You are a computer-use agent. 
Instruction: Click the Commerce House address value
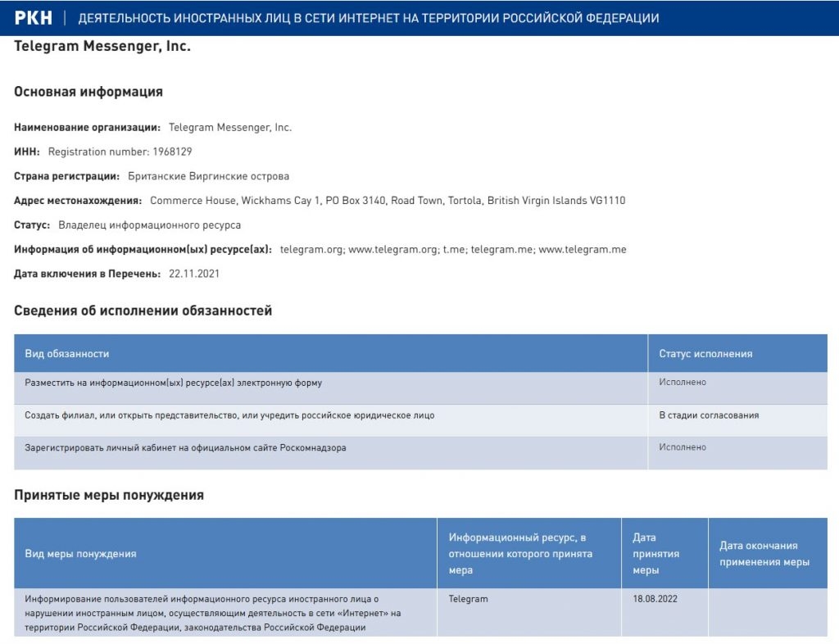pos(388,201)
